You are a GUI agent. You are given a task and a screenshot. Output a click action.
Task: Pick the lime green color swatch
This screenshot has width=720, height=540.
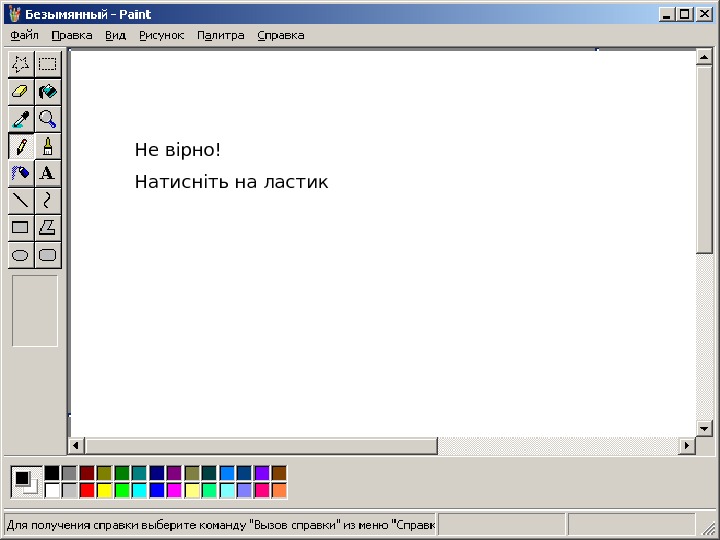point(122,490)
